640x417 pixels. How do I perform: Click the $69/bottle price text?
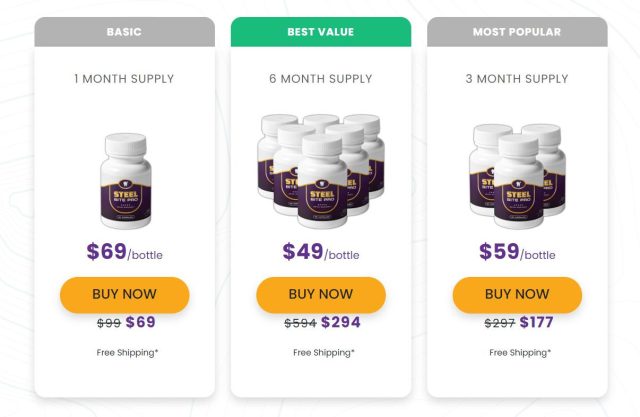tap(124, 252)
